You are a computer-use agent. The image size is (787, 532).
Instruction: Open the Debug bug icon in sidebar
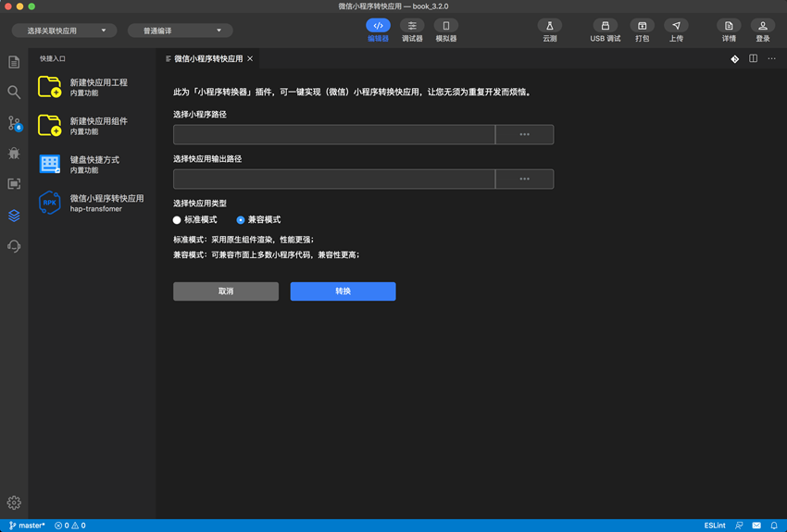point(14,154)
